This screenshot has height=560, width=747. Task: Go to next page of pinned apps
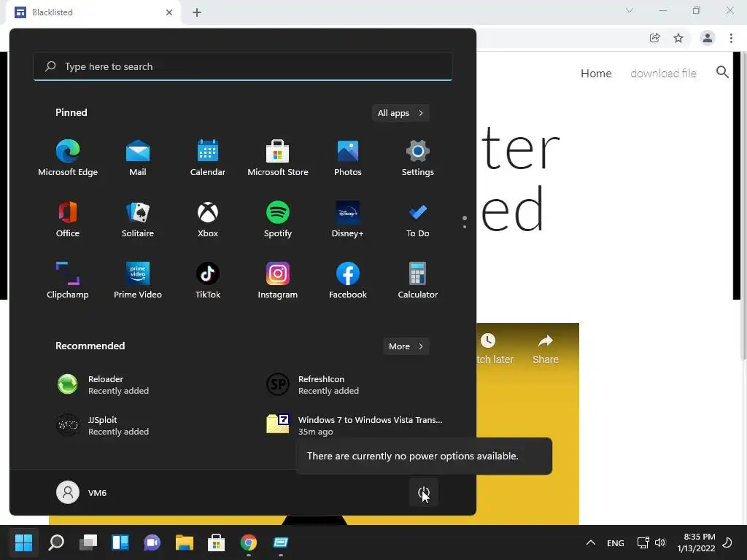465,226
